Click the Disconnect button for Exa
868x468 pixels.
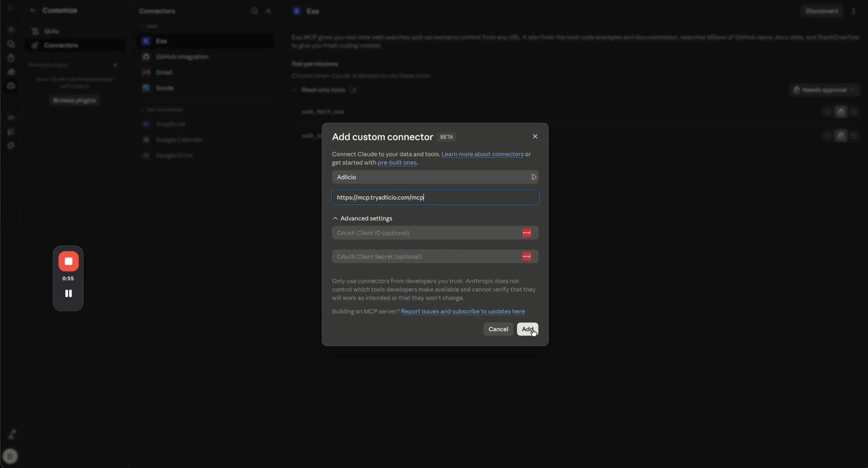(821, 11)
